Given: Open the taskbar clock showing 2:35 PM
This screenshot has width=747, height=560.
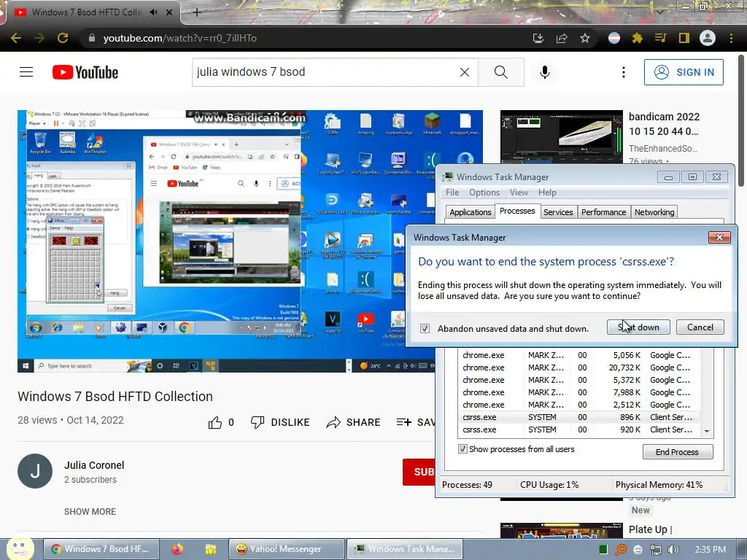Looking at the screenshot, I should coord(711,550).
